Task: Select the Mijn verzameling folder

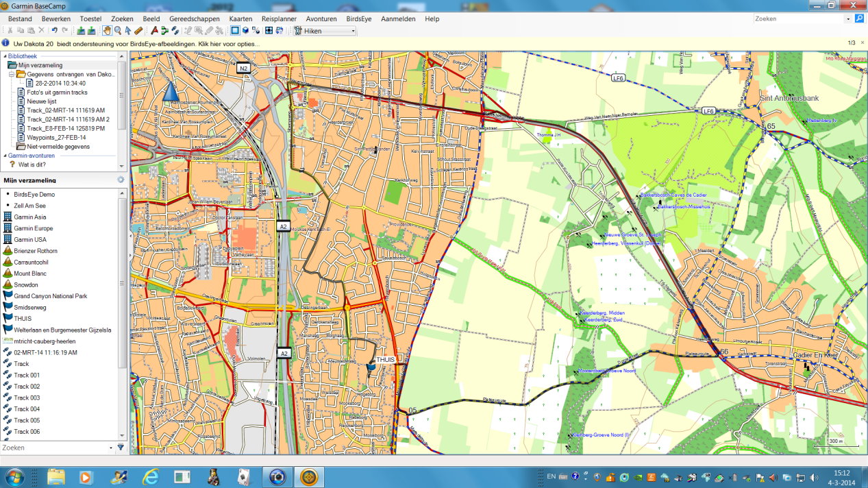Action: (x=40, y=65)
